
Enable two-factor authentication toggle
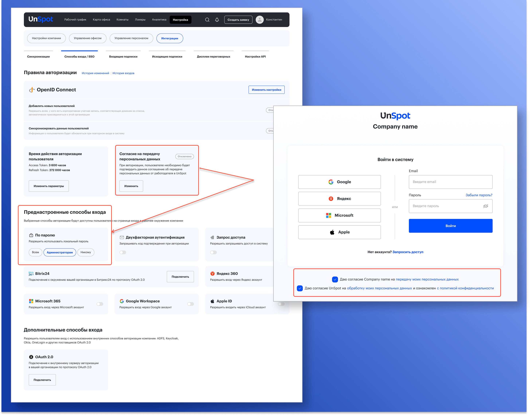click(x=123, y=252)
